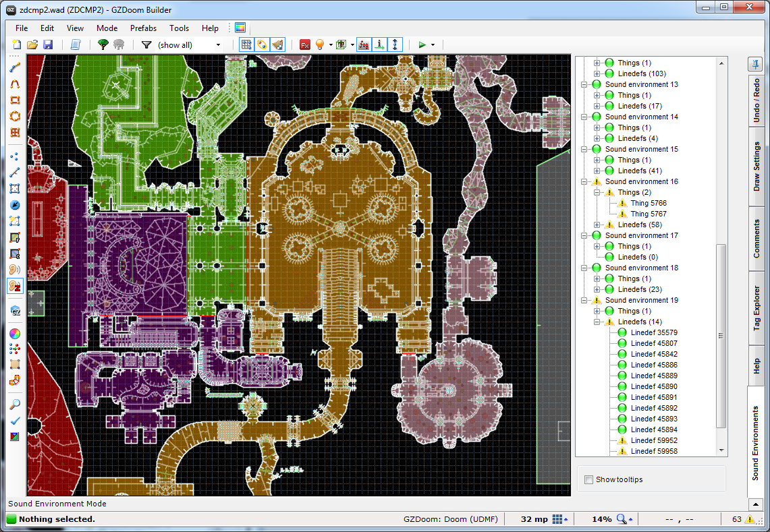Select the Draw Curve tool
The height and width of the screenshot is (532, 770).
[15, 84]
